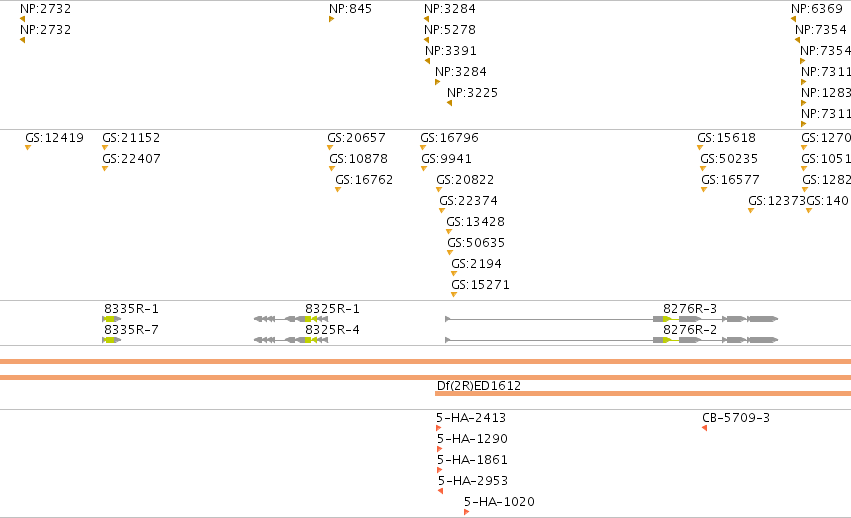
Task: Select the triangle under GS:20822
Action: click(439, 189)
